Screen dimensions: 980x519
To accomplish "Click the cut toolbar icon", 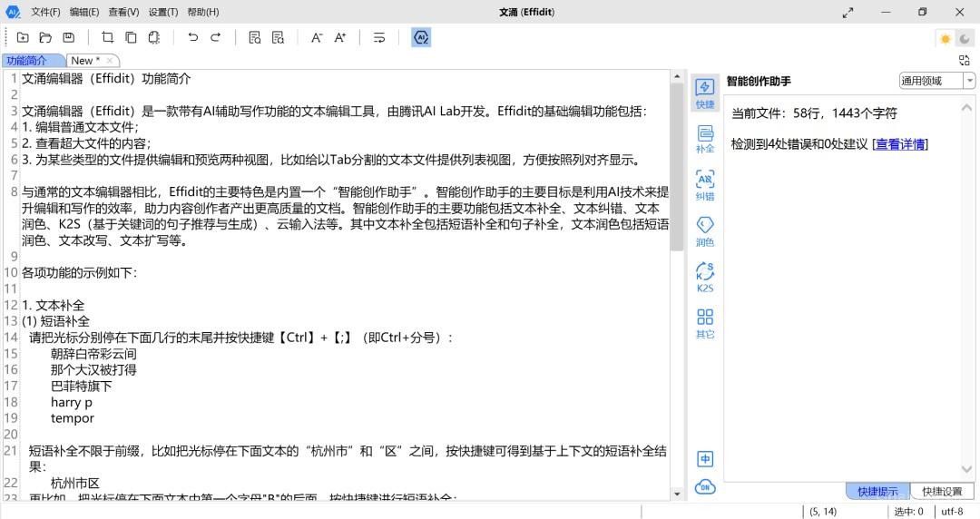I will pyautogui.click(x=107, y=37).
